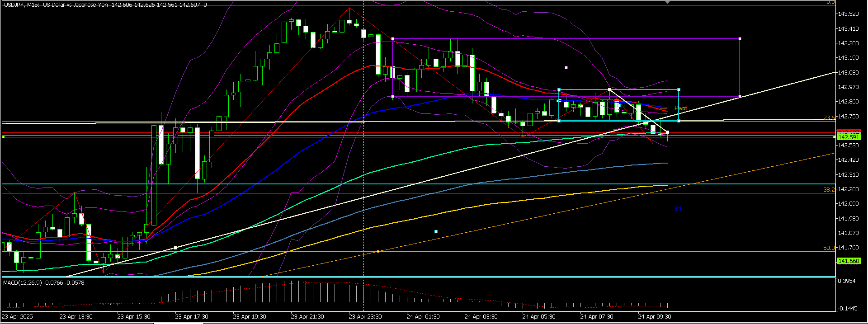The image size is (868, 324).
Task: Click the green 142.591 price tag
Action: coord(848,137)
